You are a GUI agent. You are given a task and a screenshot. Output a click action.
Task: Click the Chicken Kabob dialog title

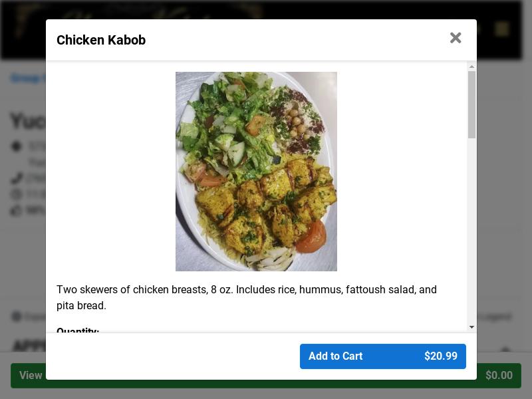click(x=101, y=40)
